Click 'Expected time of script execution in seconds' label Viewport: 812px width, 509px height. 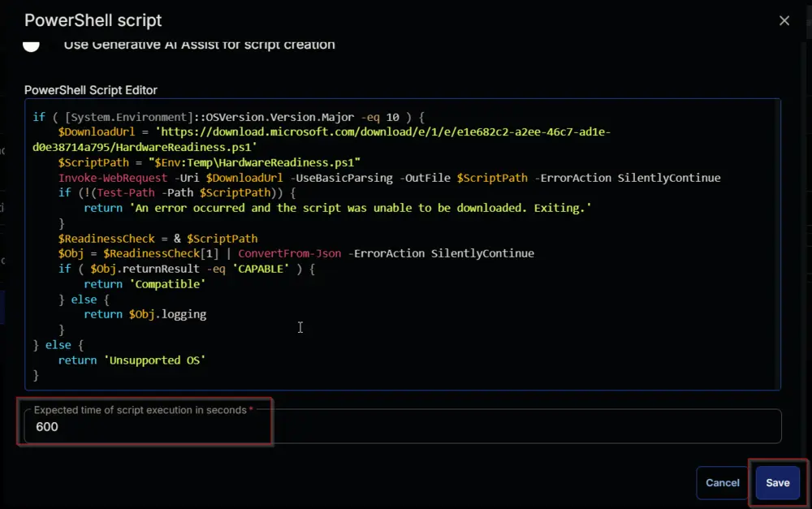click(140, 410)
